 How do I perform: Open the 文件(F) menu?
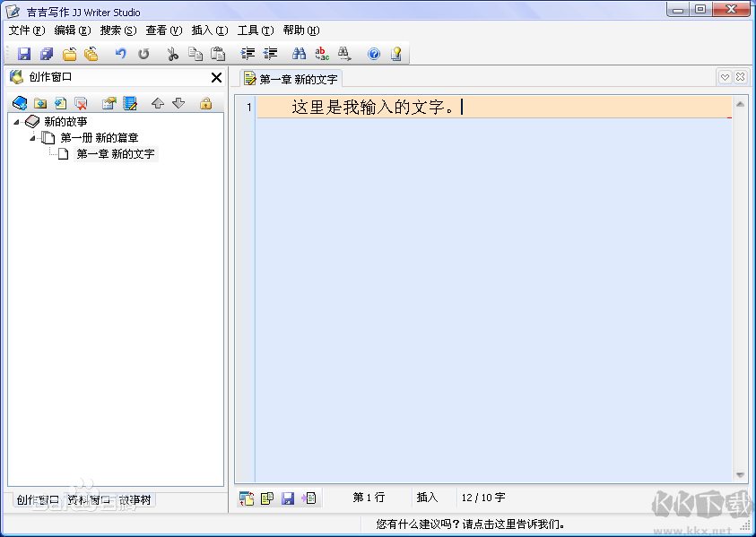pyautogui.click(x=27, y=30)
